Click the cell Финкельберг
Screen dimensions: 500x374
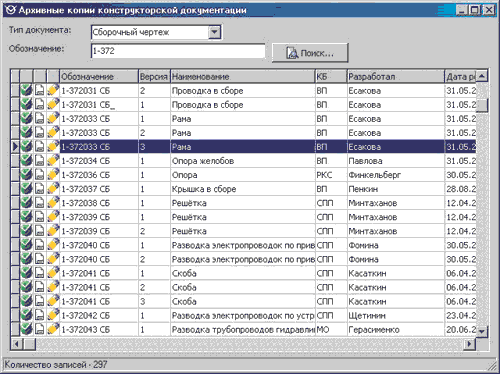[x=396, y=175]
